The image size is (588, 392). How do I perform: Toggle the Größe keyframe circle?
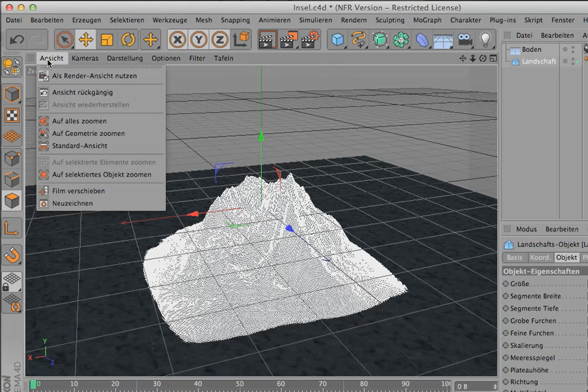[506, 284]
